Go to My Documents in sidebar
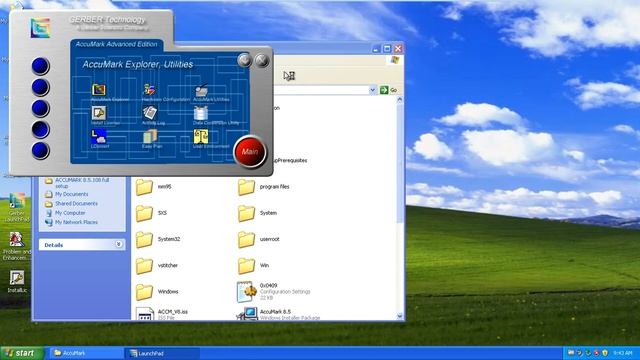Image resolution: width=640 pixels, height=360 pixels. click(71, 194)
